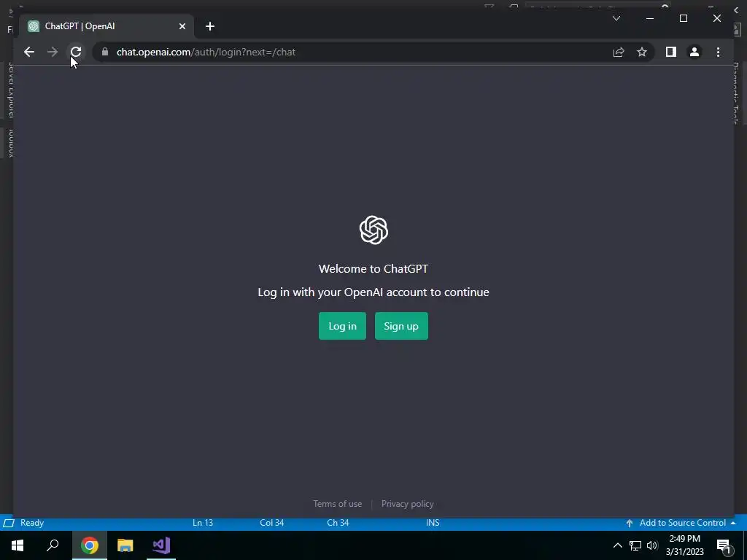Click the Col 34 status bar entry
Screen dimensions: 747x560
(272, 523)
